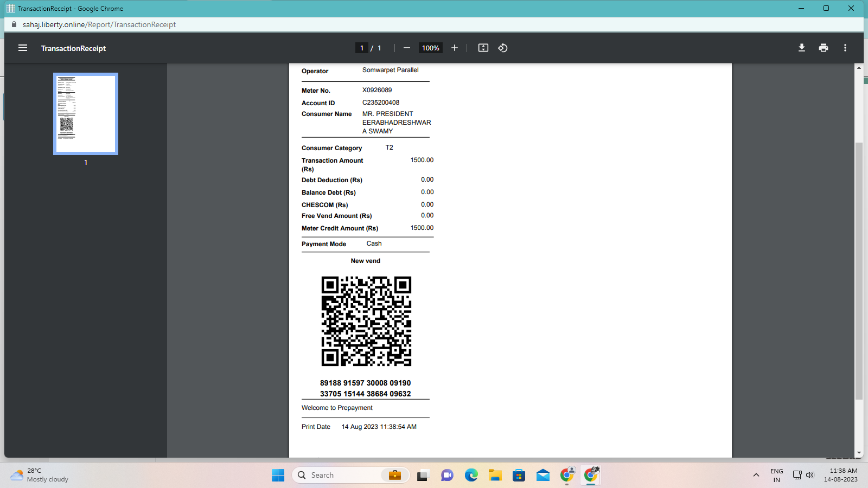The width and height of the screenshot is (868, 488).
Task: Open the Mail app from the taskbar
Action: [x=542, y=475]
